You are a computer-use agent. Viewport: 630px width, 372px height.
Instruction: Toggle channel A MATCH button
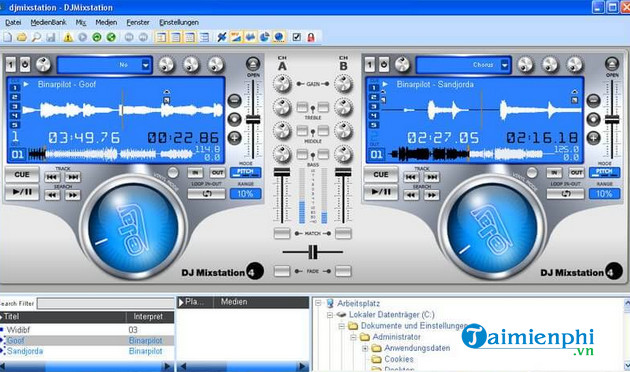point(282,233)
